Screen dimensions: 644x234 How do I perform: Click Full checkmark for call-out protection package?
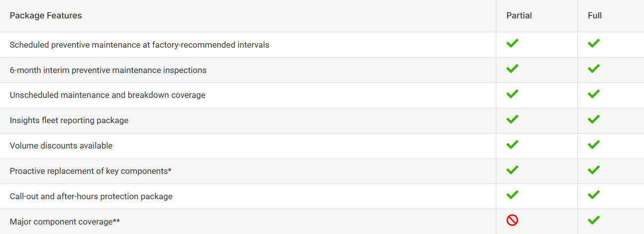593,194
